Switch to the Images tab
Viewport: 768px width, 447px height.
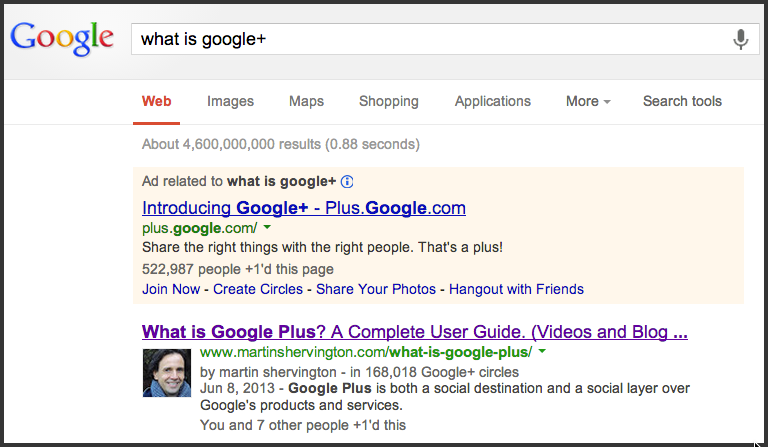pyautogui.click(x=230, y=101)
